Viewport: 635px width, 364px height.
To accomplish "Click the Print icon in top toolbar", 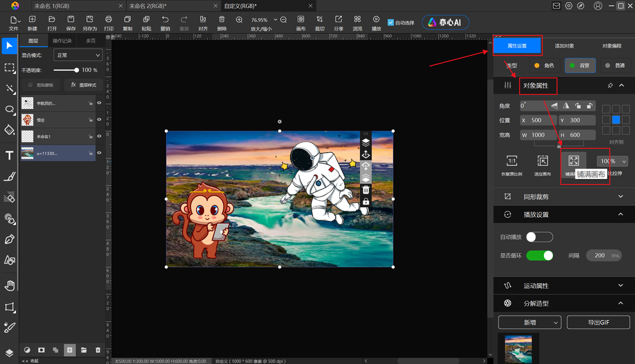I will click(108, 20).
